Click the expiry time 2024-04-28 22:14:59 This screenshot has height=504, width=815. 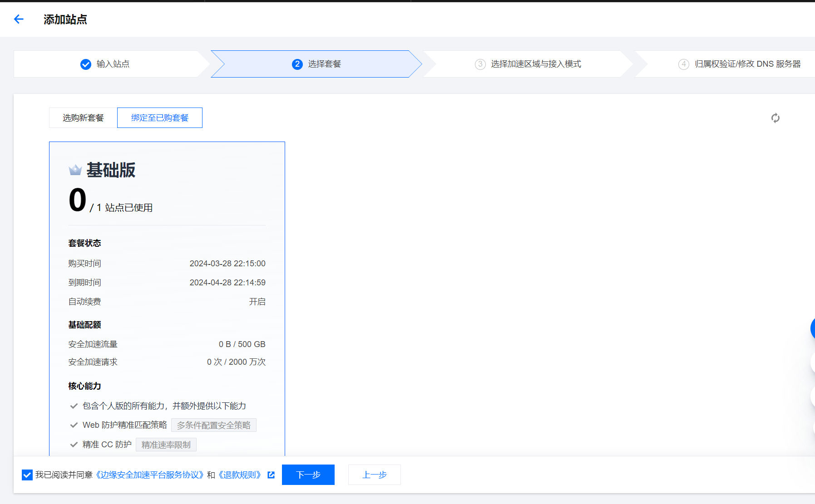pyautogui.click(x=227, y=283)
